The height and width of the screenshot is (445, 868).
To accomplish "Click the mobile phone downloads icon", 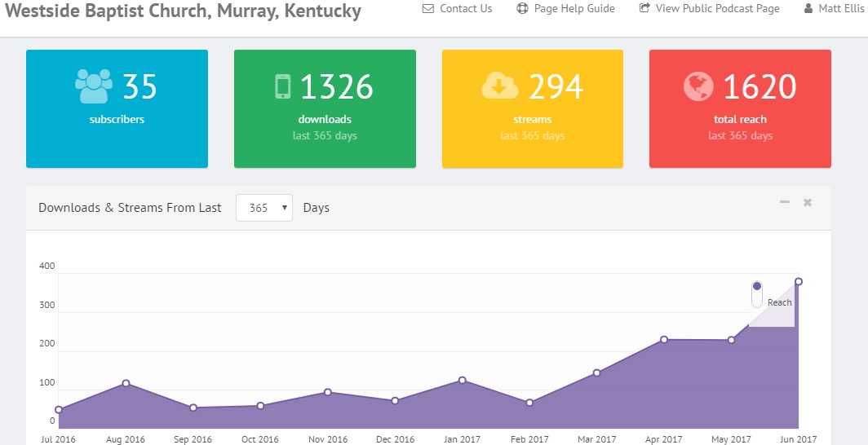I will [x=283, y=86].
